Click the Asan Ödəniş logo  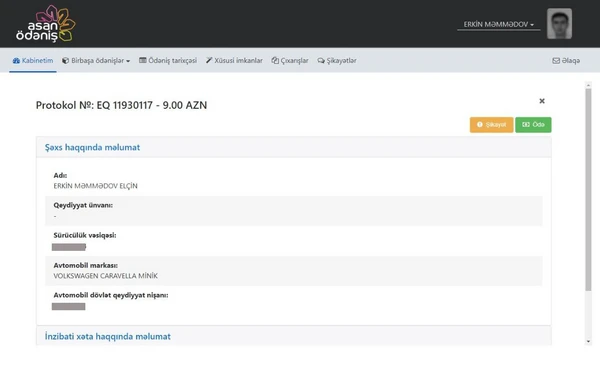point(46,24)
